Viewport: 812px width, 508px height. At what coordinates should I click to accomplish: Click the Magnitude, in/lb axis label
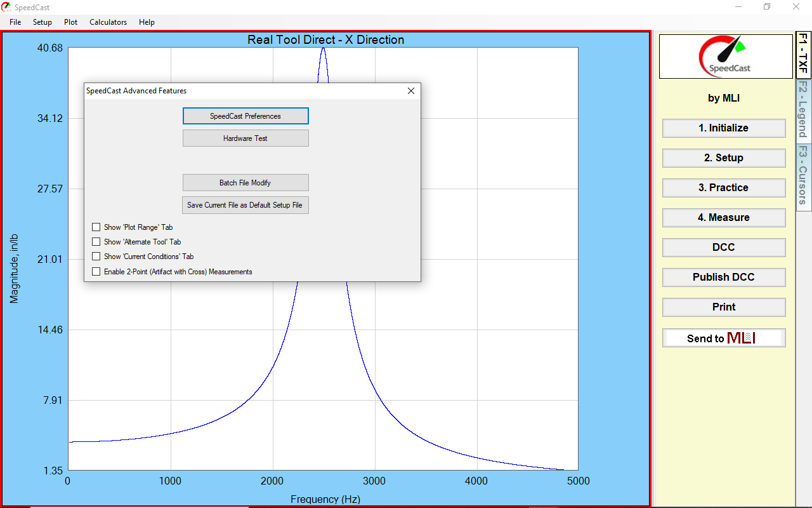14,269
